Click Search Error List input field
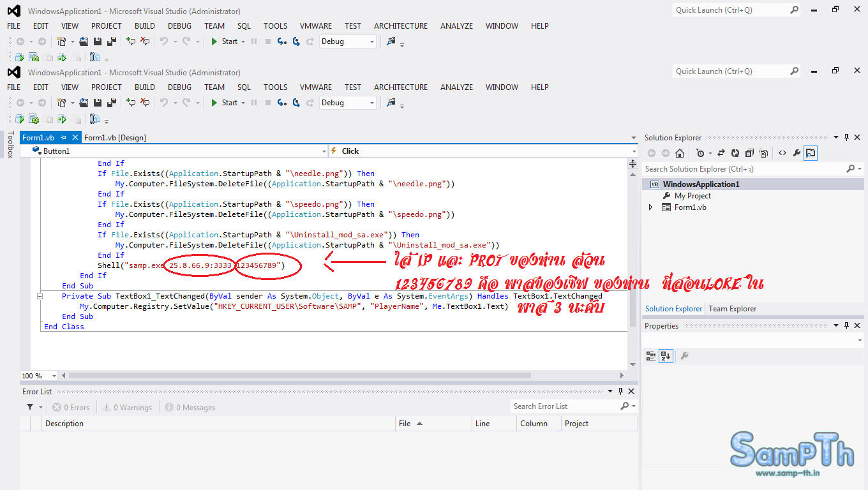 click(565, 406)
